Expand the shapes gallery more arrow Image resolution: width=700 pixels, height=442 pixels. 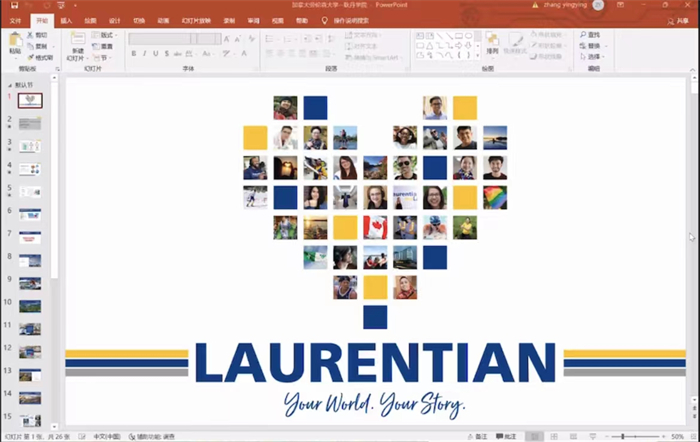(x=477, y=56)
